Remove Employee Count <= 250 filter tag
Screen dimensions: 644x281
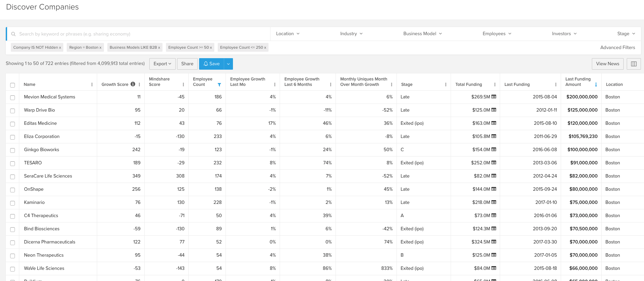pos(265,48)
